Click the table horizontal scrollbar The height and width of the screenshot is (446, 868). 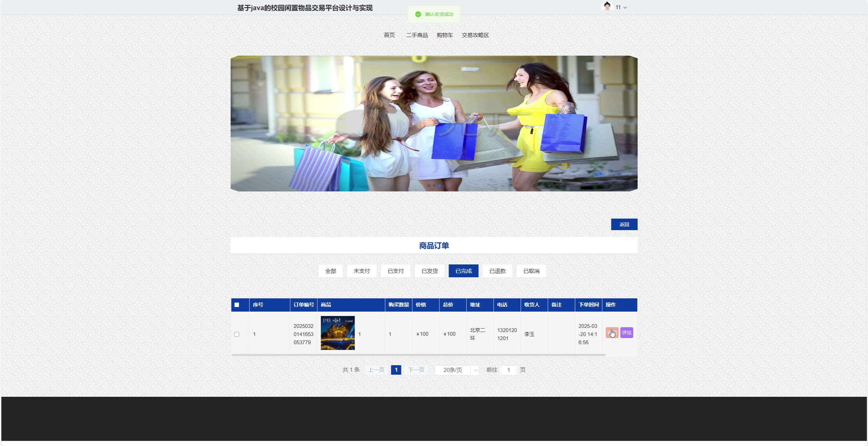[418, 355]
